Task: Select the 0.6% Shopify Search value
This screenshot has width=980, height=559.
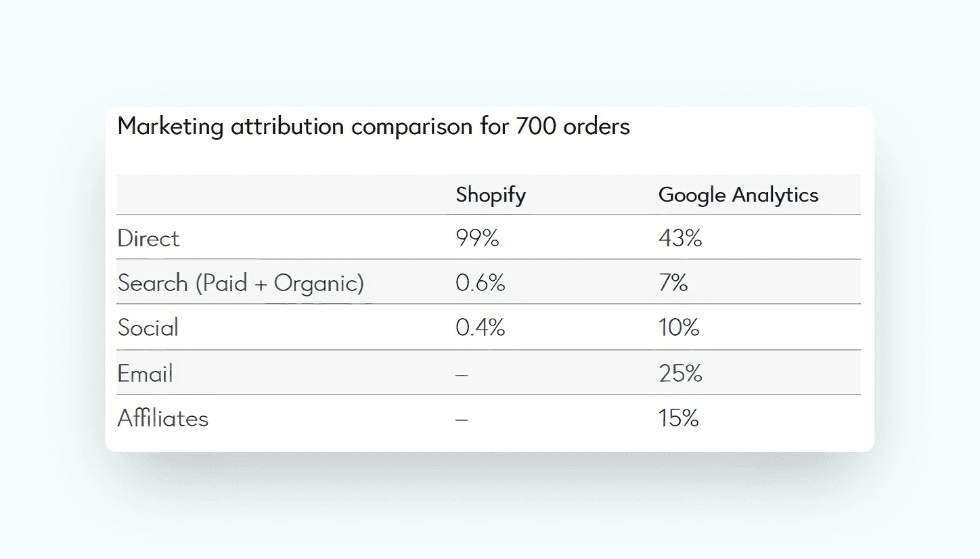Action: [481, 283]
